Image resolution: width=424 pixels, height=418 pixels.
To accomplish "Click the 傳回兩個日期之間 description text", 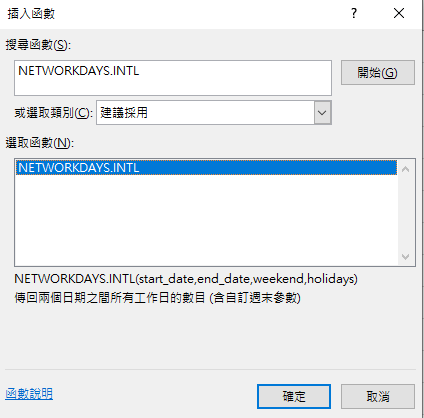I will pos(157,297).
